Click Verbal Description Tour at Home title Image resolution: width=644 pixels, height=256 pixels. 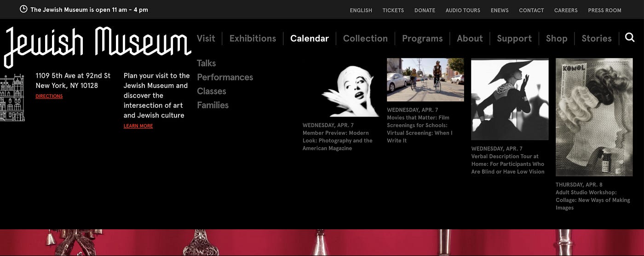508,164
